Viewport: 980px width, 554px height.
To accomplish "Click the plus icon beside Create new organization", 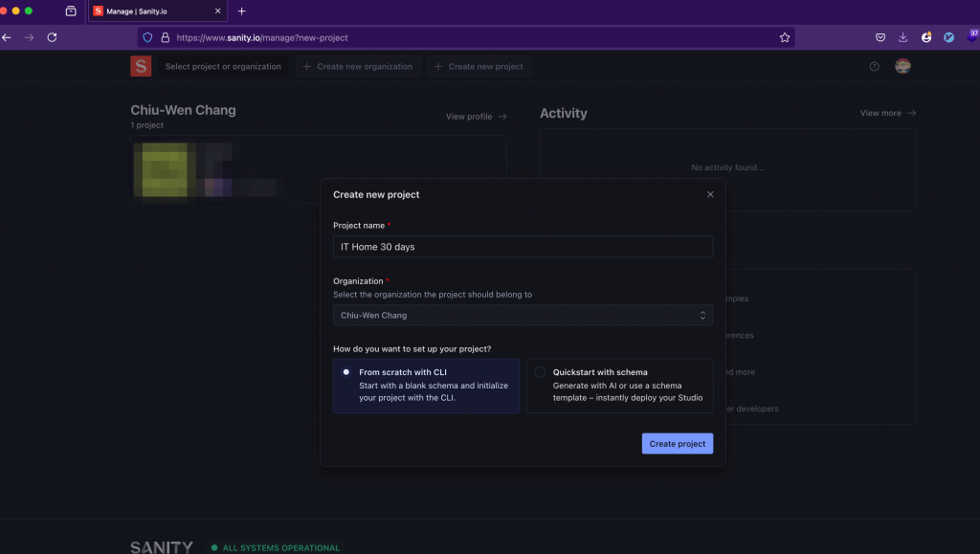I will tap(307, 66).
